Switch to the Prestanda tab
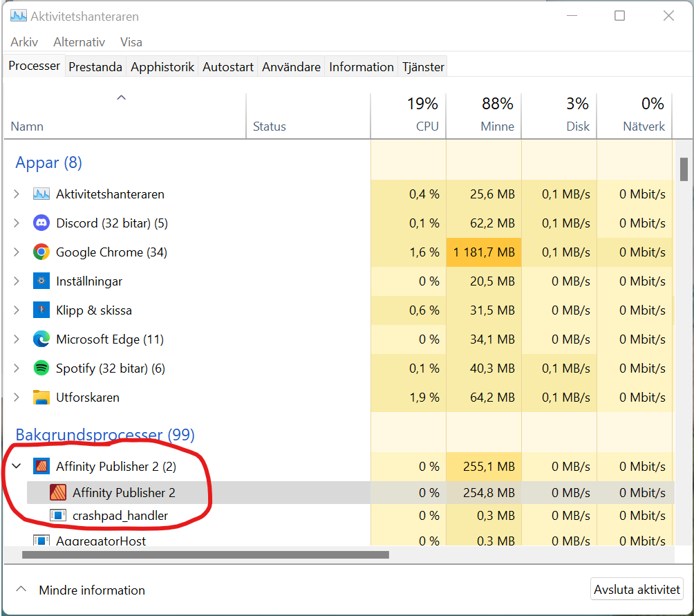This screenshot has height=616, width=694. pos(95,67)
